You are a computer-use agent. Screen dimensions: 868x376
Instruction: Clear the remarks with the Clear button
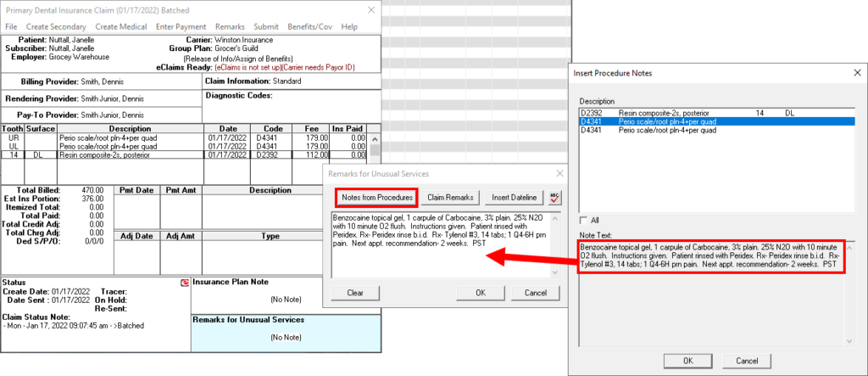[x=355, y=293]
